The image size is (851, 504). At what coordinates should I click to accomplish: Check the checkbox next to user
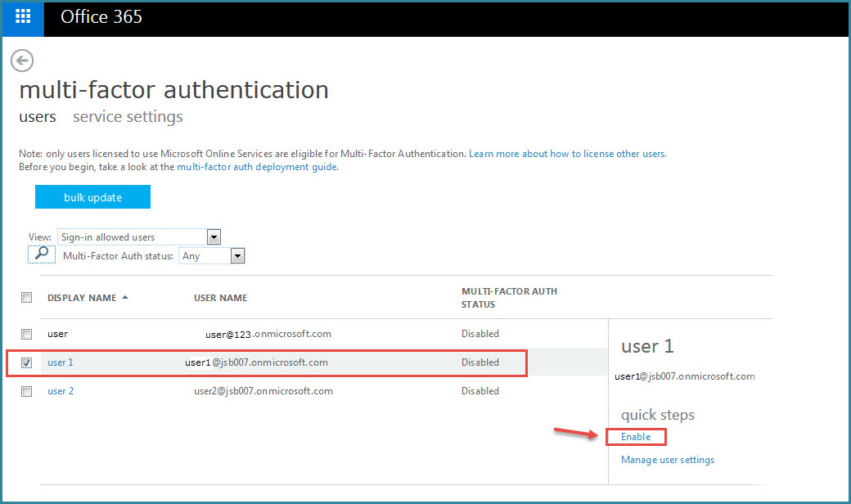26,334
